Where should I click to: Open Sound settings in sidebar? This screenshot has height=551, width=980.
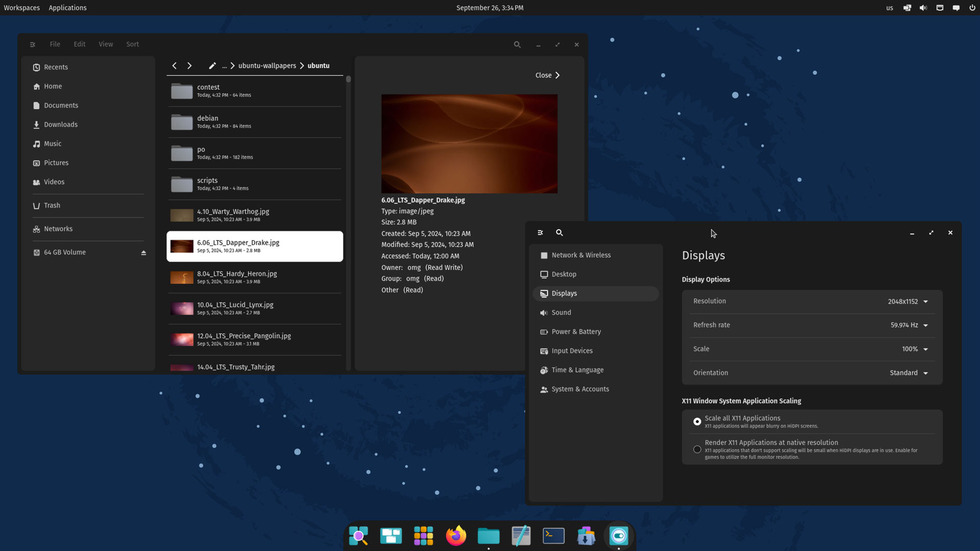tap(561, 313)
